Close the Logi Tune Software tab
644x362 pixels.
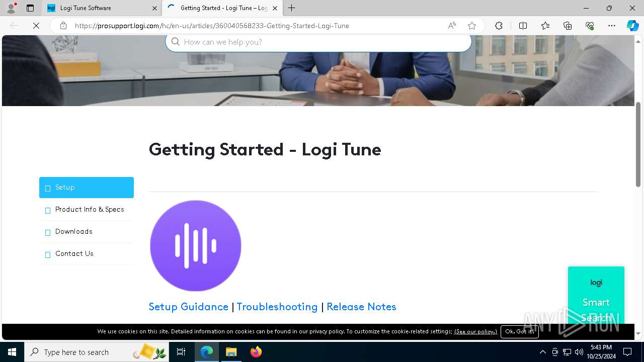(x=154, y=8)
